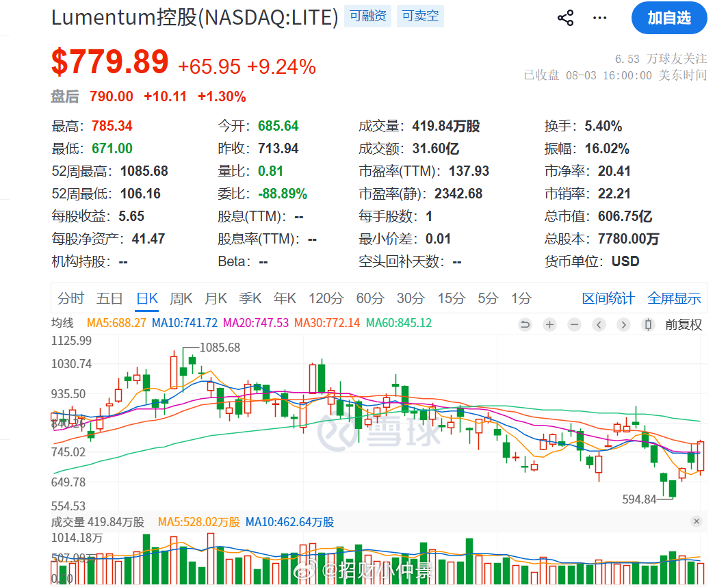
Task: Switch to the 60分 chart tab
Action: click(370, 298)
